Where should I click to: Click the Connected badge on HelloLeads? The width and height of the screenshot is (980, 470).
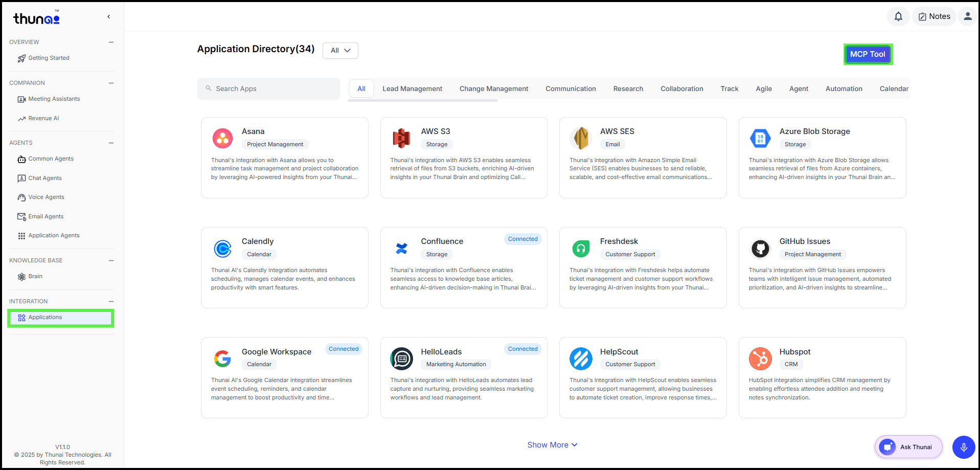point(522,349)
